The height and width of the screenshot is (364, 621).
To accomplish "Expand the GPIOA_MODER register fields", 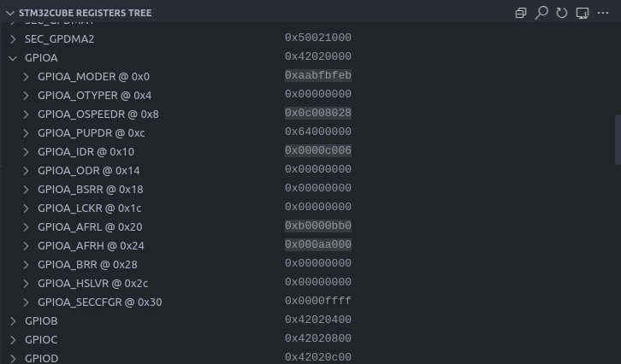I will 26,77.
